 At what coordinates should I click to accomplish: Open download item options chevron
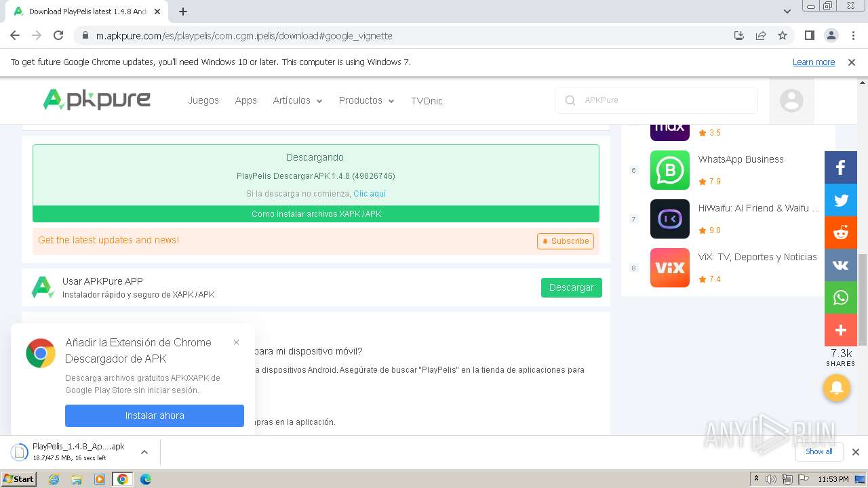pos(144,452)
